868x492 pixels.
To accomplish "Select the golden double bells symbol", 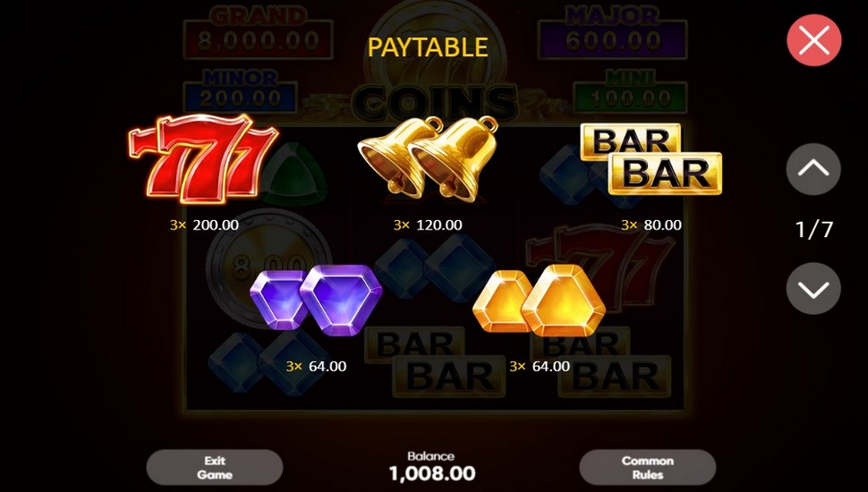I will tap(428, 159).
